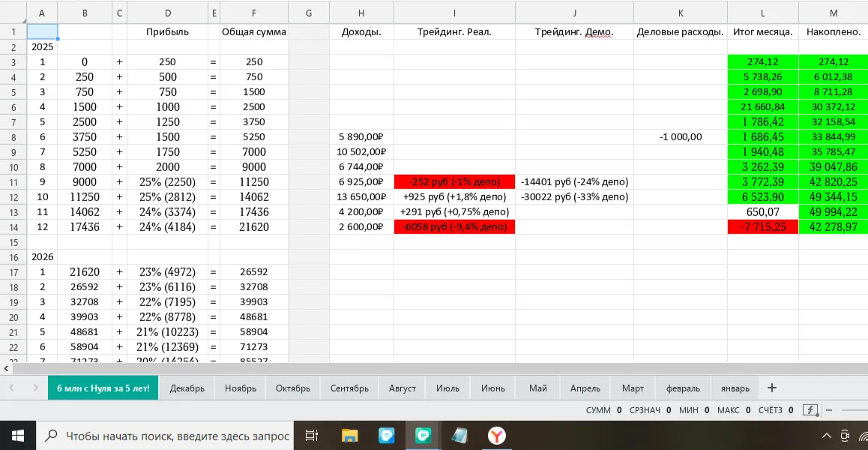Switch to the Сентябрь sheet tab
Image resolution: width=868 pixels, height=450 pixels.
point(349,388)
